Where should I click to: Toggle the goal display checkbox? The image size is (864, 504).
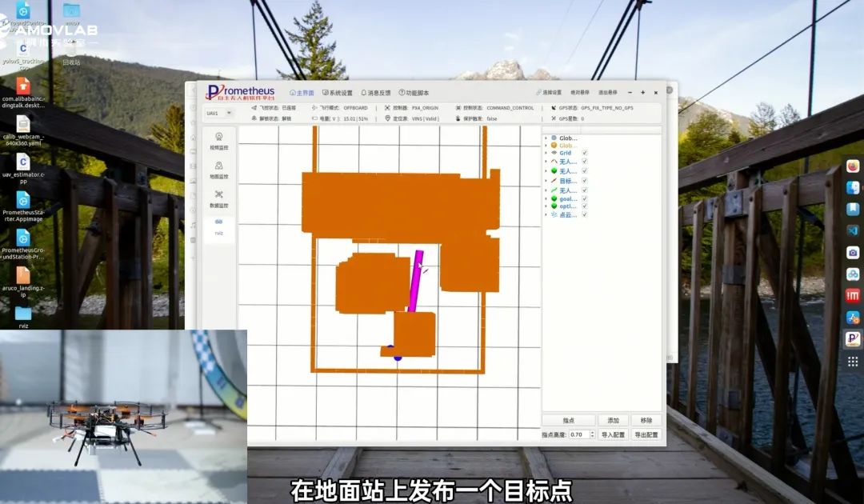click(585, 199)
